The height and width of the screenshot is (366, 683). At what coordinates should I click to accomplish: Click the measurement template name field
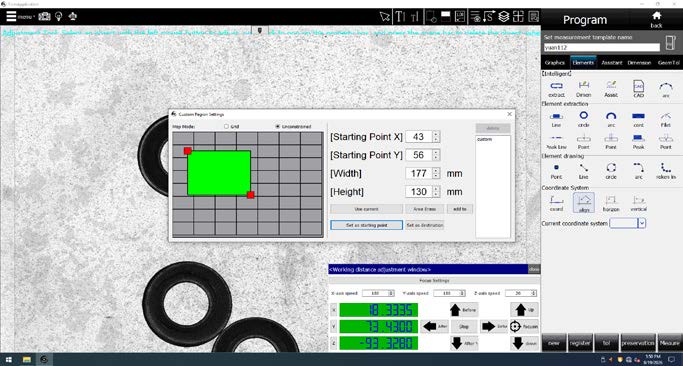(x=602, y=47)
